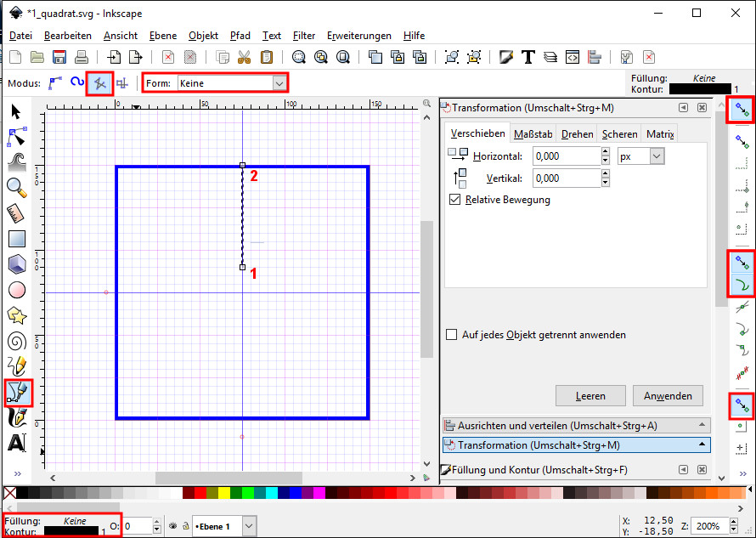Click the print icon
This screenshot has height=538, width=756.
[82, 58]
